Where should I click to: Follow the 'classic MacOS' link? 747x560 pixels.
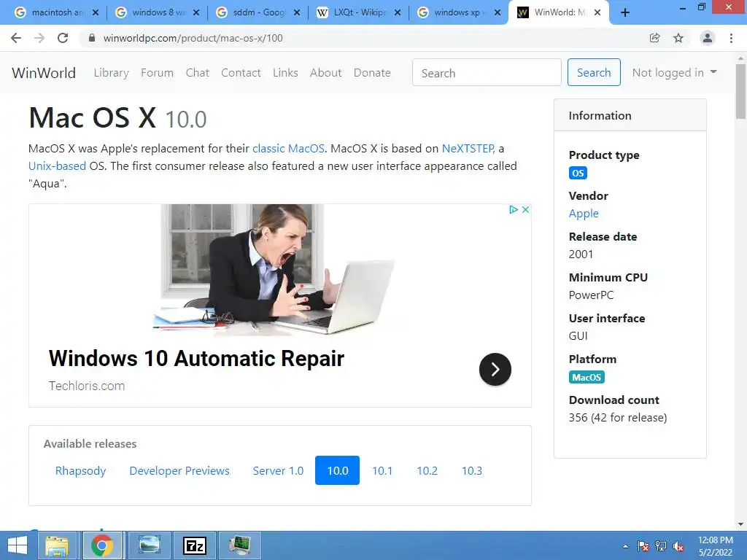288,149
